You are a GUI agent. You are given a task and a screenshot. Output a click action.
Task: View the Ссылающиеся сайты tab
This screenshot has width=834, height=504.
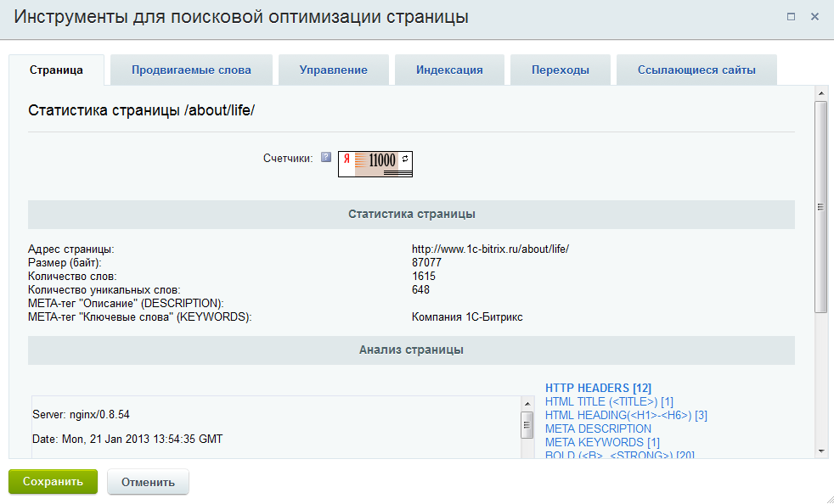click(696, 69)
